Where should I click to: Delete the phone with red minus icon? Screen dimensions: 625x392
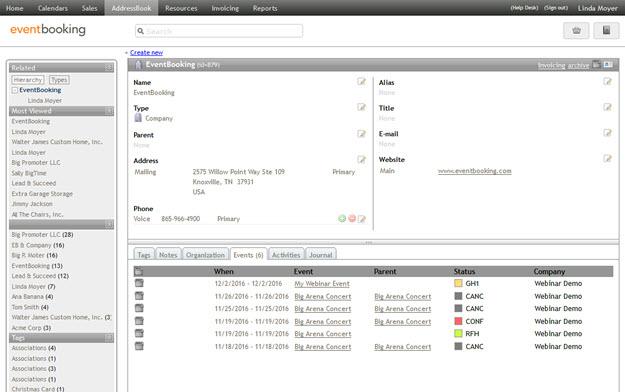pos(352,219)
